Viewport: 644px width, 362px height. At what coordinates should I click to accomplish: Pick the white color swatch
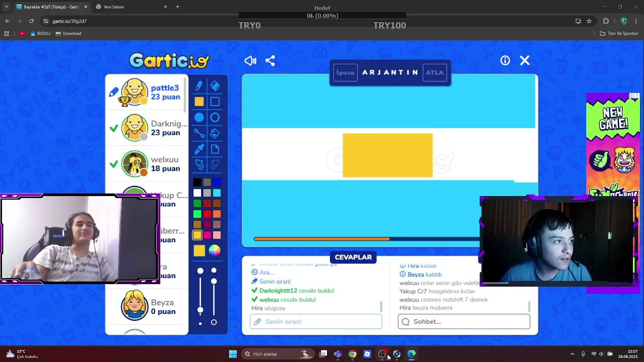(x=197, y=193)
